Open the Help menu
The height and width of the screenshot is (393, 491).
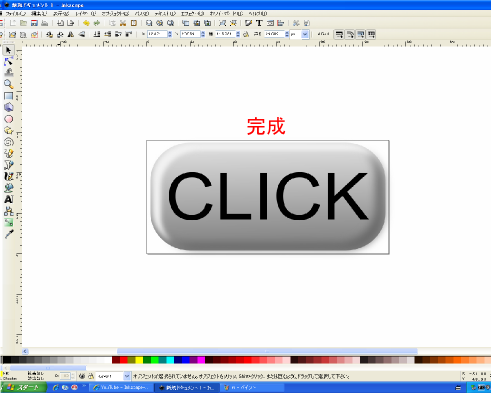258,14
